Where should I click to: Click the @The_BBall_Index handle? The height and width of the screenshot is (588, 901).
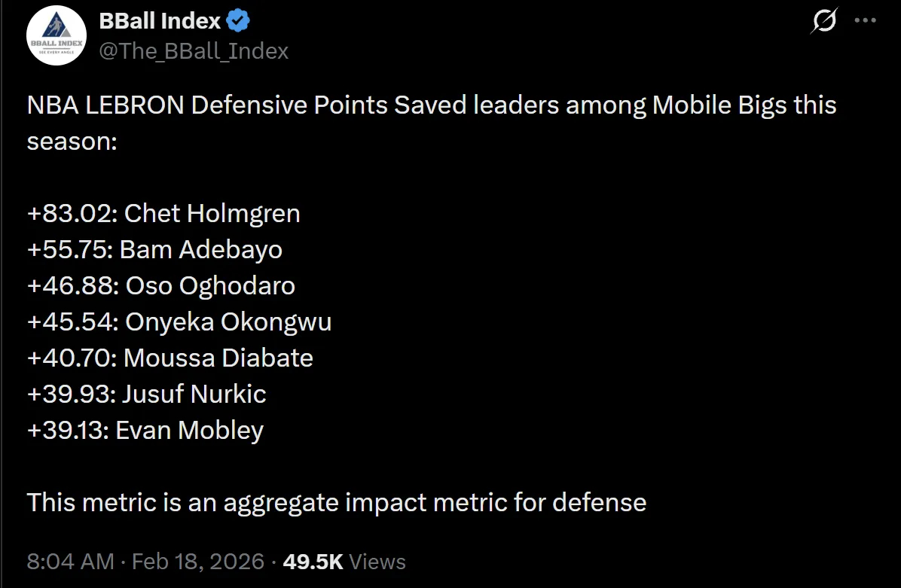click(194, 50)
